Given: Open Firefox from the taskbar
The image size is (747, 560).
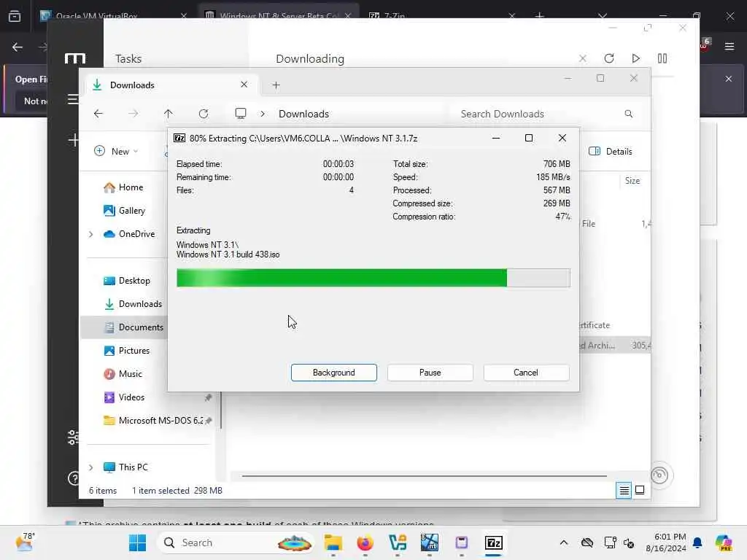Looking at the screenshot, I should [365, 542].
